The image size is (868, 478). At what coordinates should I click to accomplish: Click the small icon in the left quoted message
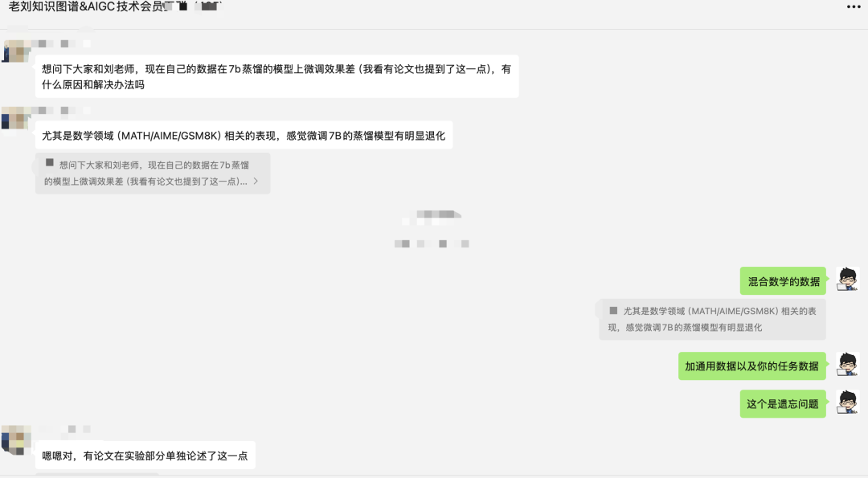[x=49, y=162]
